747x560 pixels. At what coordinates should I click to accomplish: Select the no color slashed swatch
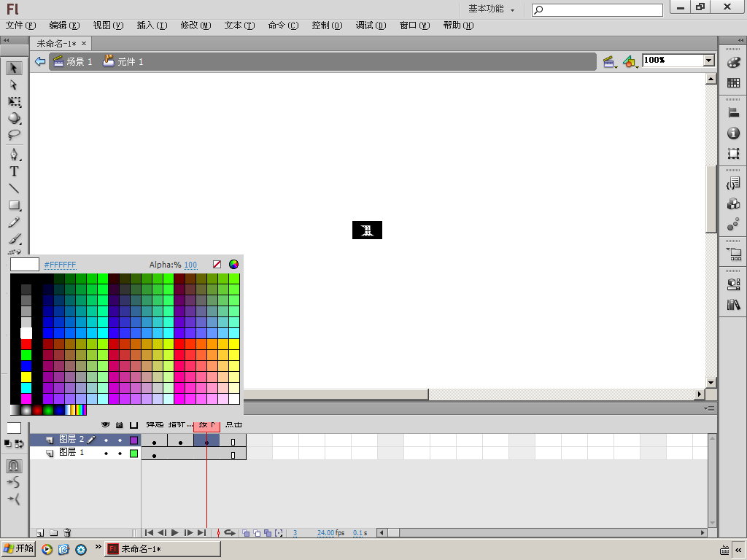pos(217,264)
